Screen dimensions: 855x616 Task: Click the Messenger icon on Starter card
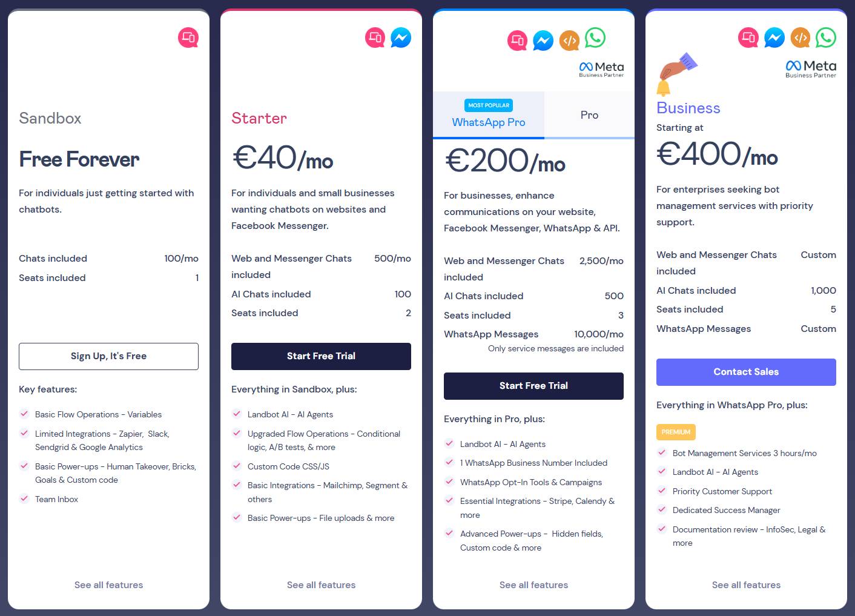pyautogui.click(x=401, y=37)
